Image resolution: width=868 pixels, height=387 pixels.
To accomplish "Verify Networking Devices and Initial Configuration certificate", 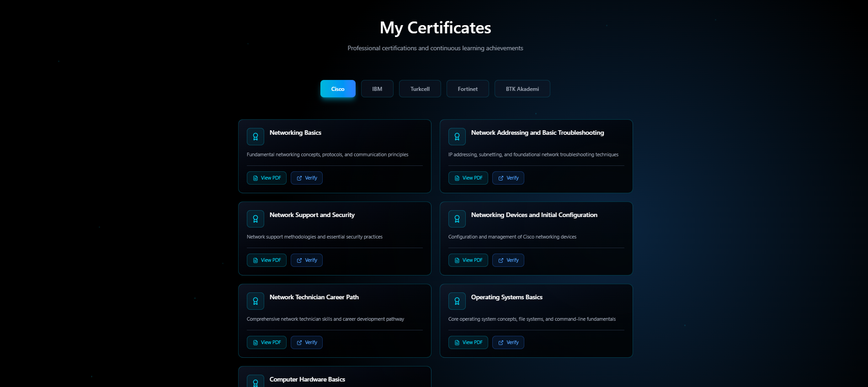I will tap(508, 260).
